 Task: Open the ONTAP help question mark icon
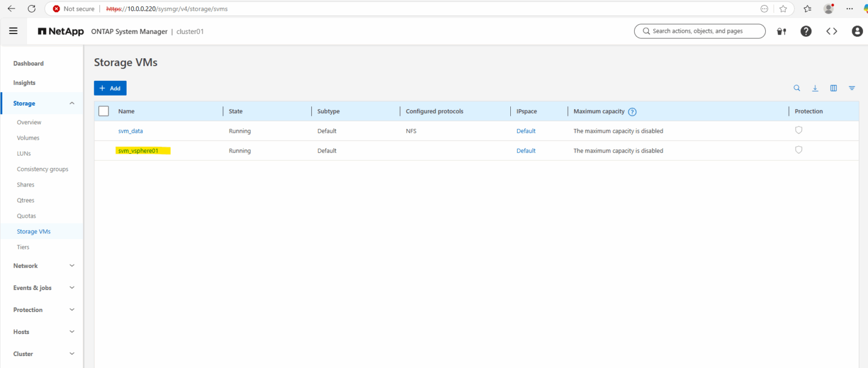pyautogui.click(x=806, y=31)
